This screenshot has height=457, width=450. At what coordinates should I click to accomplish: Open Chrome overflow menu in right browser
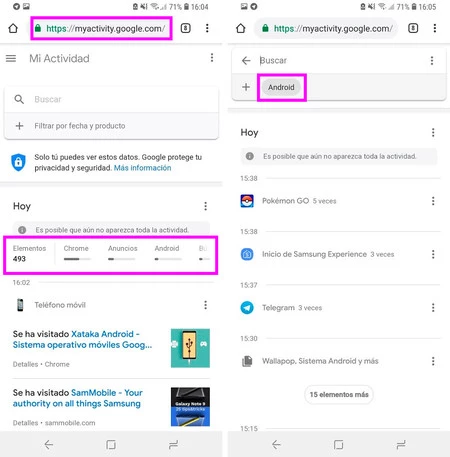(435, 28)
